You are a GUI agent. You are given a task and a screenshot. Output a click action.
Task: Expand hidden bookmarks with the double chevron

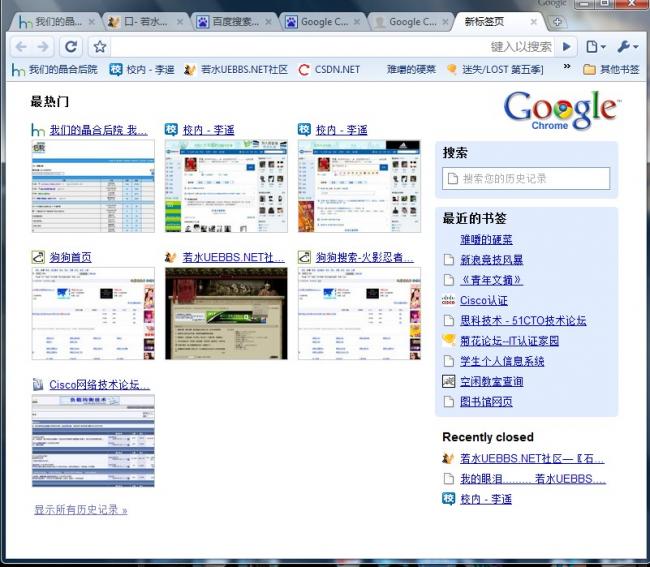click(x=567, y=66)
